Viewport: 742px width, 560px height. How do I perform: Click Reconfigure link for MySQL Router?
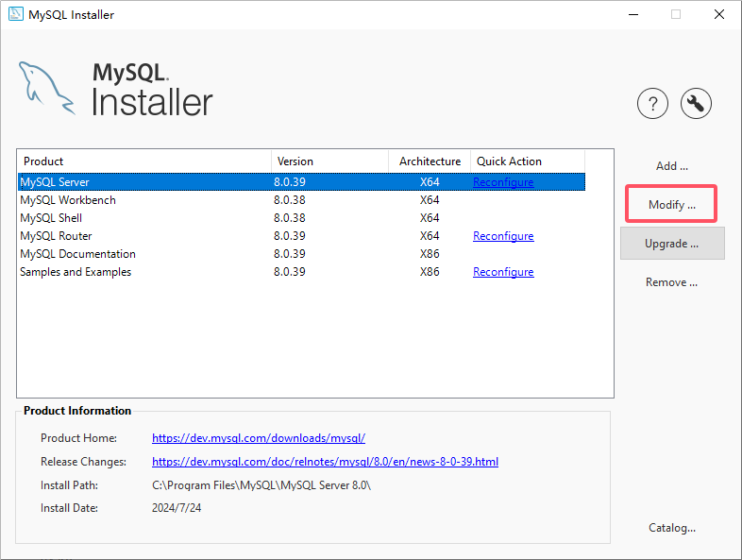pos(503,236)
